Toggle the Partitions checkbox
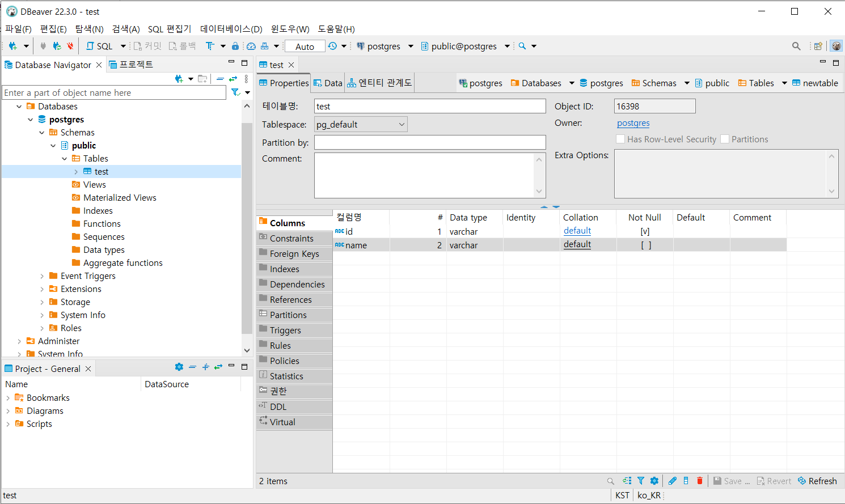Image resolution: width=845 pixels, height=504 pixels. [725, 139]
